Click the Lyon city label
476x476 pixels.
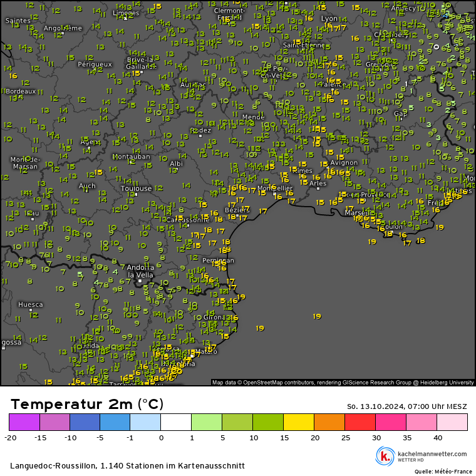[329, 19]
